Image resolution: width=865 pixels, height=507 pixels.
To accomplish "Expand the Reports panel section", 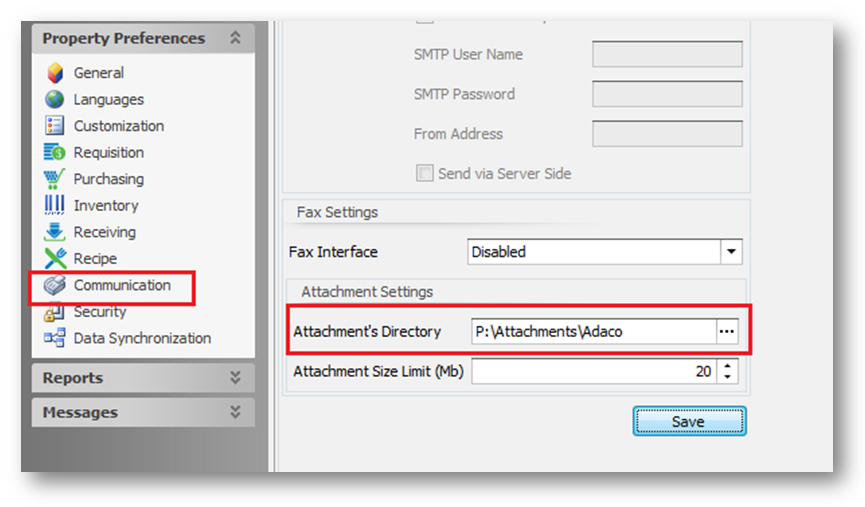I will pos(235,378).
